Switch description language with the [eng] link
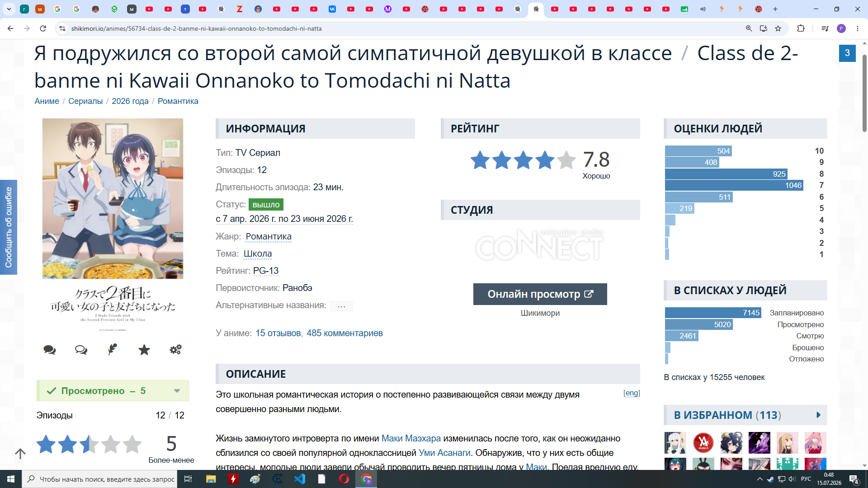 (632, 393)
